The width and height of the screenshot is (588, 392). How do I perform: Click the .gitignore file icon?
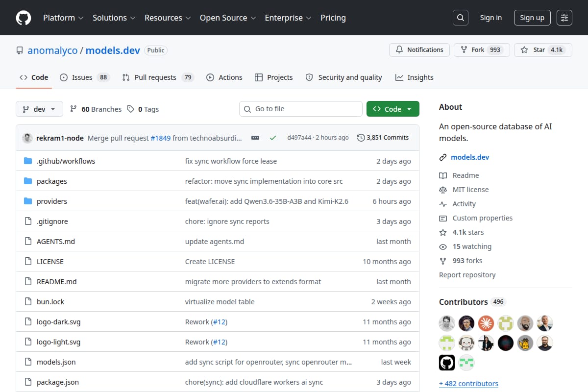[x=28, y=221]
